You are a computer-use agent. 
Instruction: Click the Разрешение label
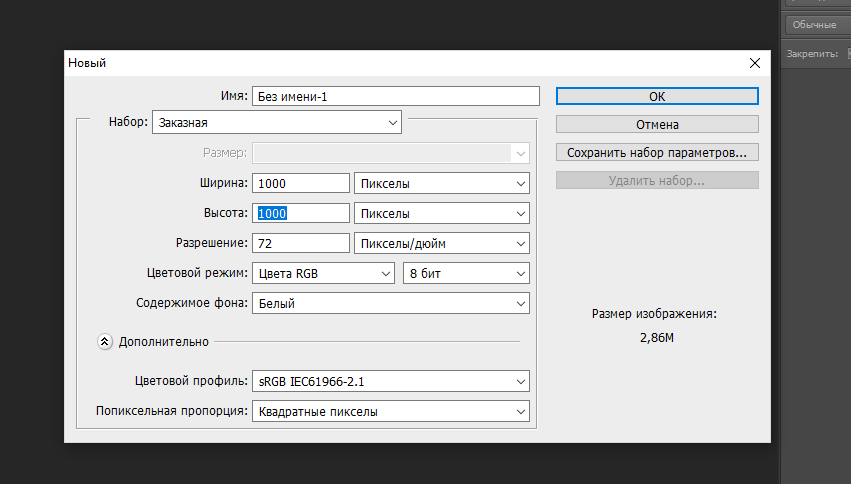coord(212,243)
